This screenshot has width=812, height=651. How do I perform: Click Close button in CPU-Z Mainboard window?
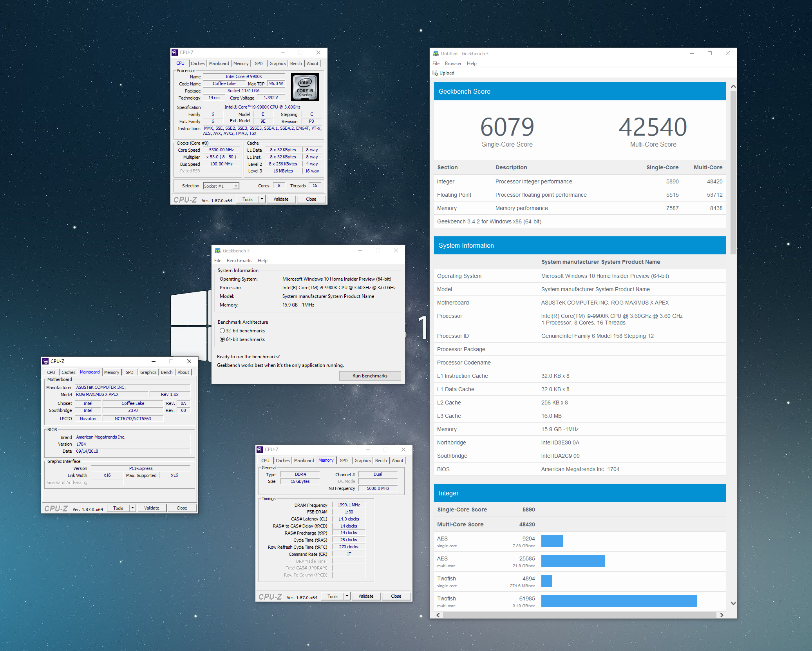pos(182,508)
